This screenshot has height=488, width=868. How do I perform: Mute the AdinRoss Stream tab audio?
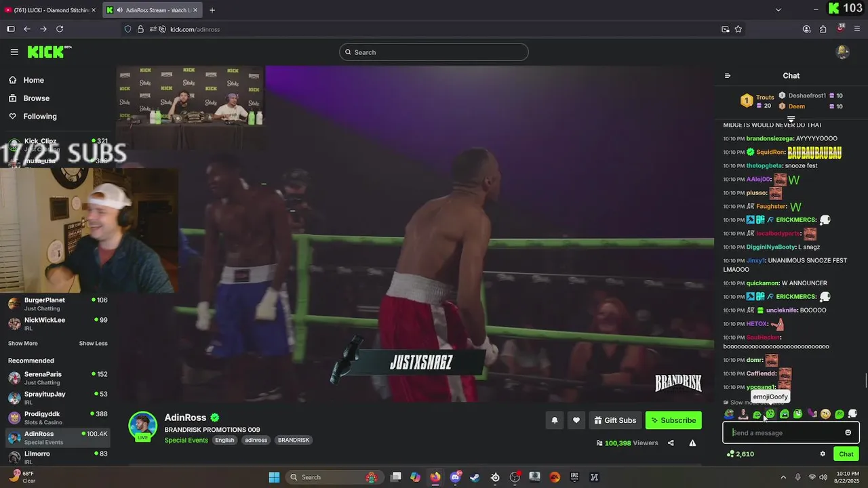pyautogui.click(x=119, y=10)
